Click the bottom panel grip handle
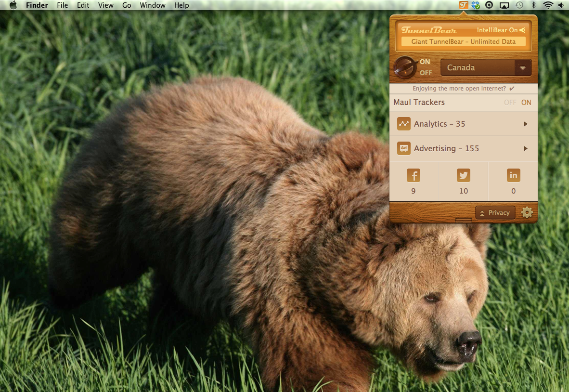 tap(464, 220)
